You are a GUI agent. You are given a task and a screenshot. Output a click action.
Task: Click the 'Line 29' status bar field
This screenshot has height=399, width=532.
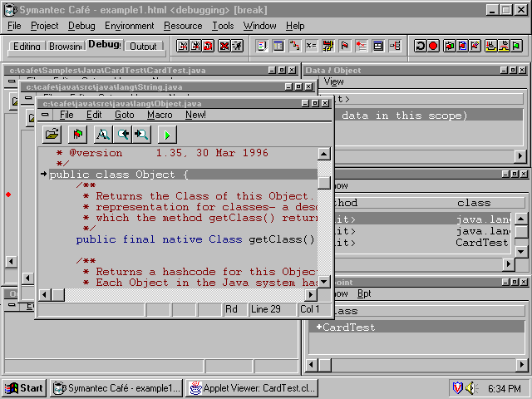(272, 309)
